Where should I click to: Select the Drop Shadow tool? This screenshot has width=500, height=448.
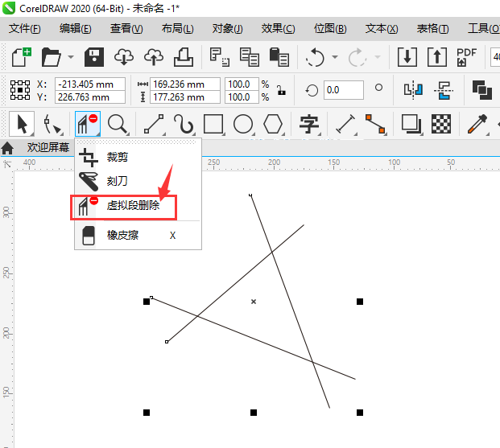(x=411, y=125)
